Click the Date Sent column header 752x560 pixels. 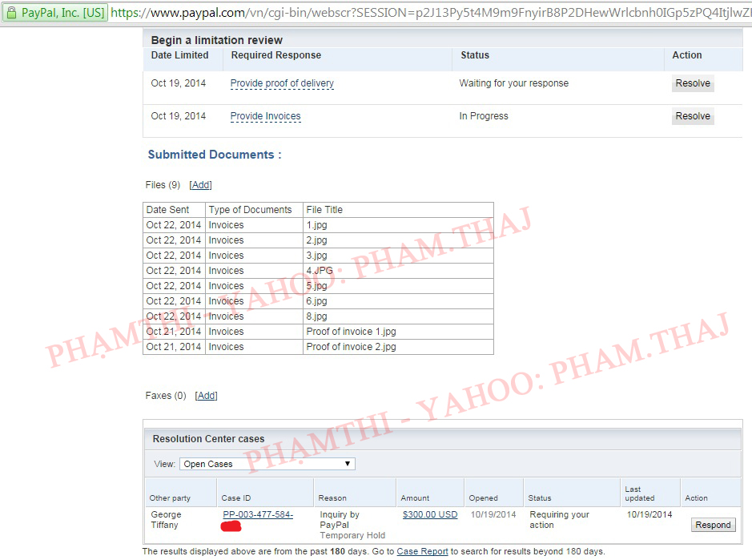click(x=168, y=210)
